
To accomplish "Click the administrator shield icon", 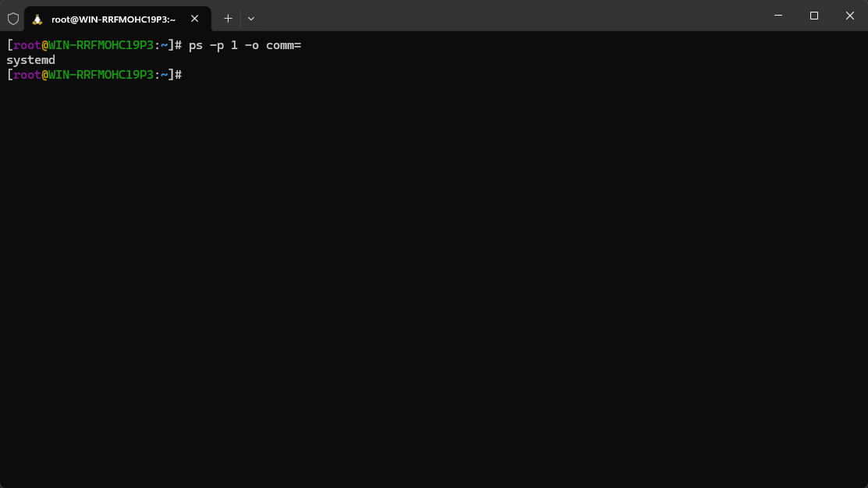I will [13, 18].
